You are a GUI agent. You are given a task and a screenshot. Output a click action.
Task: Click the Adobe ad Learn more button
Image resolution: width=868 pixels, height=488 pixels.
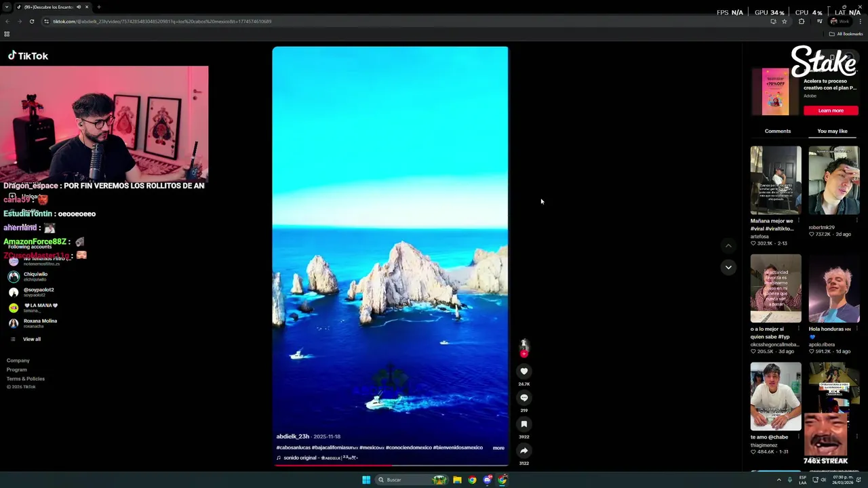[x=831, y=110]
